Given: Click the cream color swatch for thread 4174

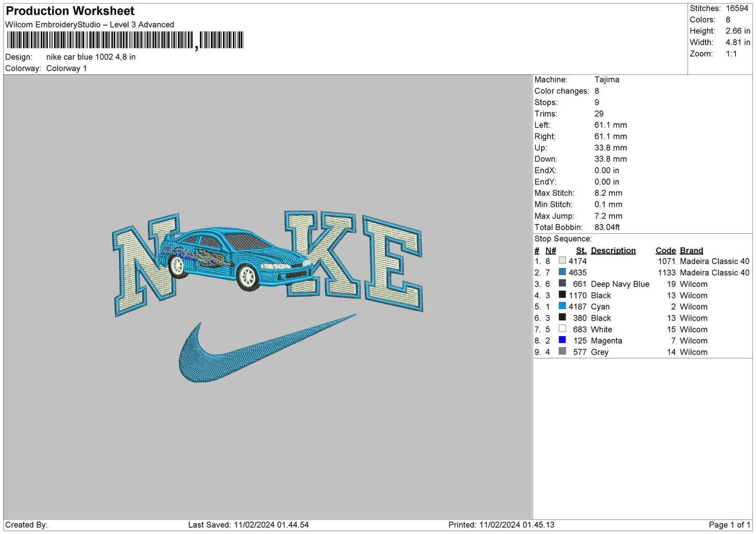Looking at the screenshot, I should [x=562, y=260].
